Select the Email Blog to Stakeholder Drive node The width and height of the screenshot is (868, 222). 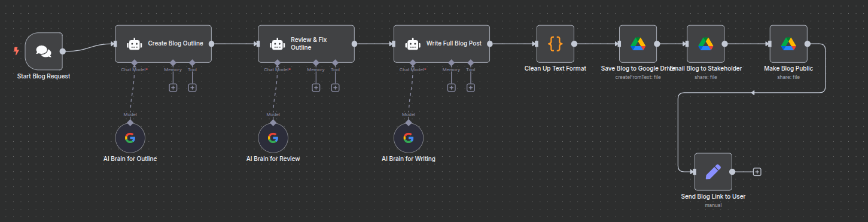coord(706,44)
